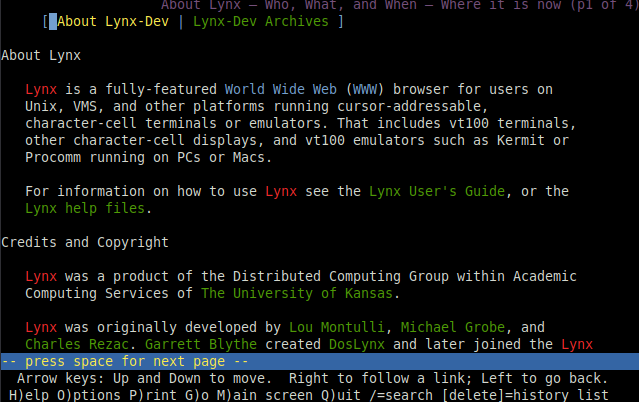Click 'Procomm running on PCs or Macs.'
The height and width of the screenshot is (402, 639).
tap(149, 158)
